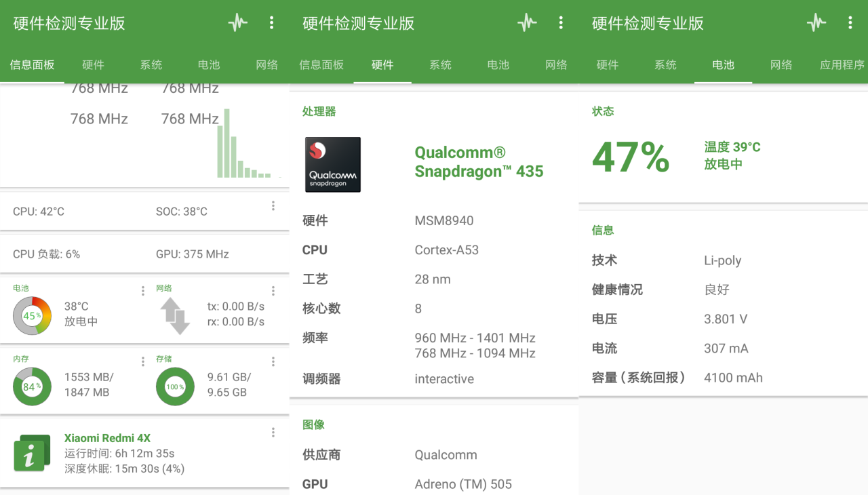Image resolution: width=868 pixels, height=495 pixels.
Task: Open overflow menu on 硬件 screen header
Action: coord(561,23)
